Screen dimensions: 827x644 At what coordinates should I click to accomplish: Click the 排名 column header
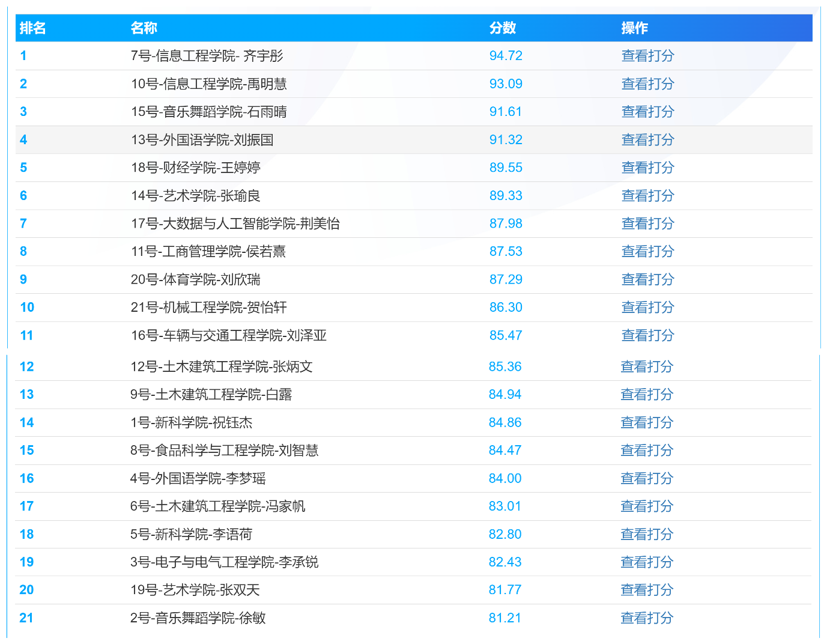click(x=33, y=28)
